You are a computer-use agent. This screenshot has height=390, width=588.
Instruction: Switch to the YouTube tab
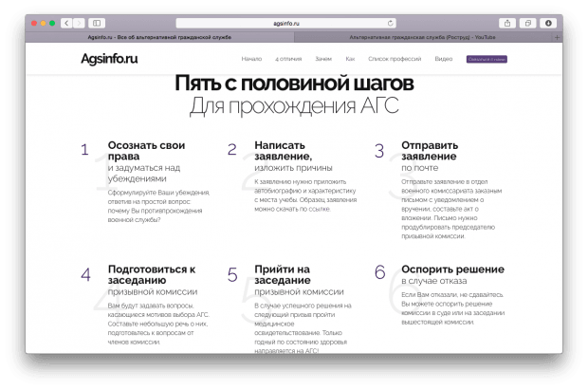point(422,37)
